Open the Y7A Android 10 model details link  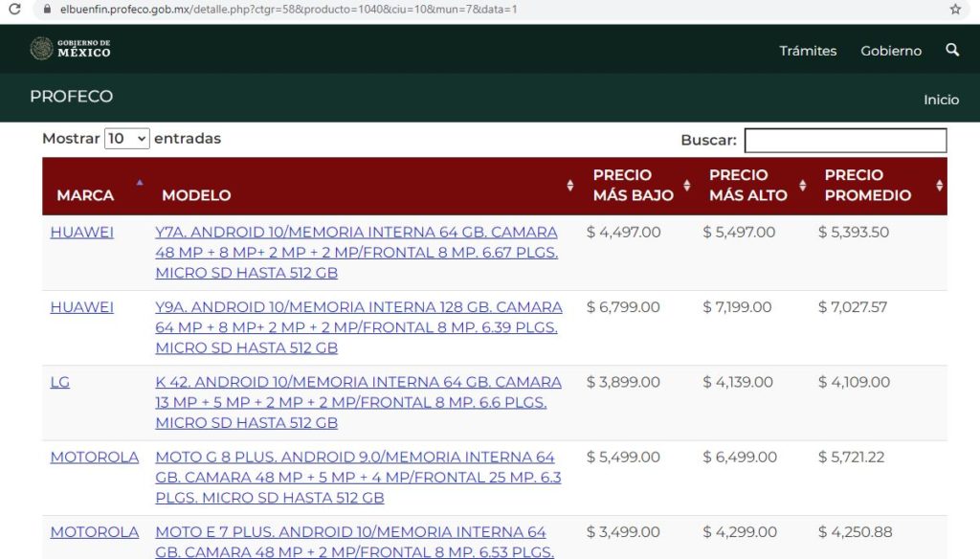tap(356, 253)
